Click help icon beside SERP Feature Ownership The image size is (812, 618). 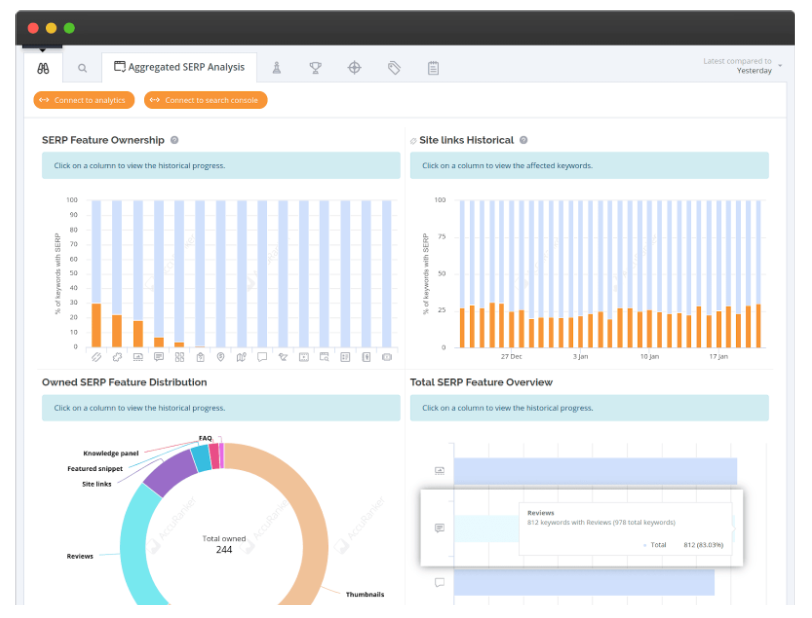(x=175, y=140)
